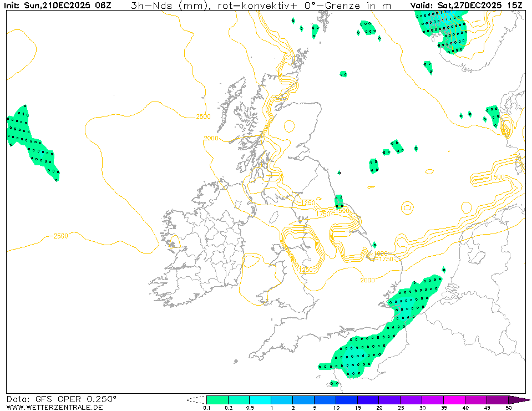Choose the legend swatch between 45 and 50
Screen dimensions: 532x411
[x=498, y=399]
